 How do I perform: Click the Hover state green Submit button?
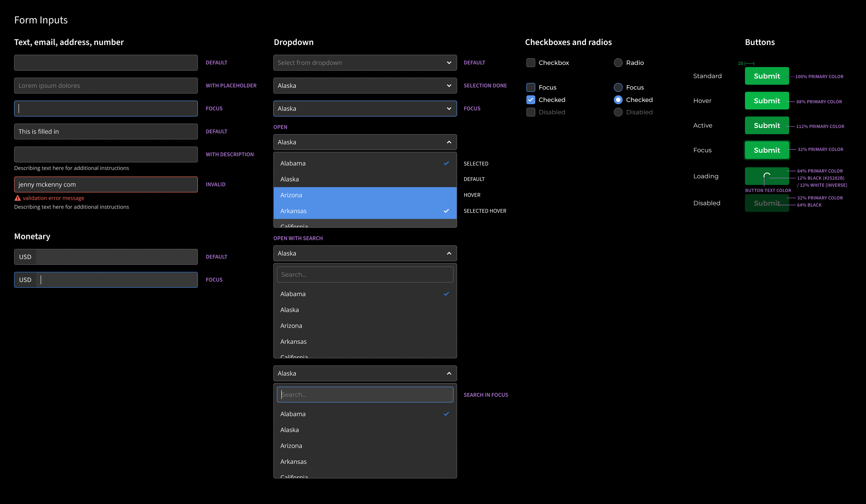[767, 101]
